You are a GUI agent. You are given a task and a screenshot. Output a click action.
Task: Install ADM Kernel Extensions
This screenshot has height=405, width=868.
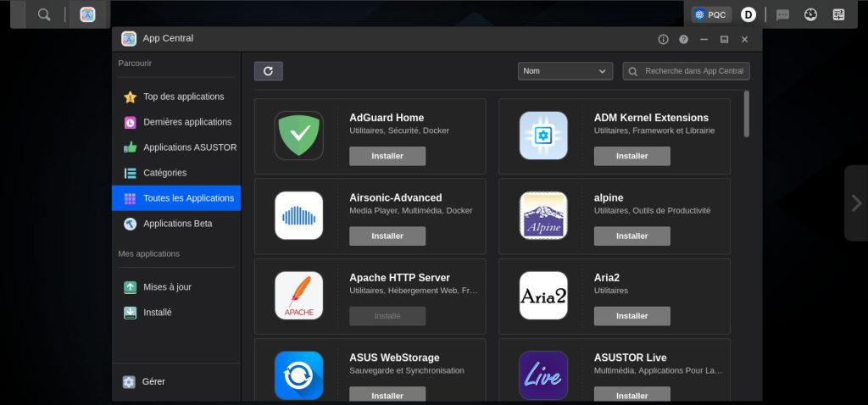(632, 156)
